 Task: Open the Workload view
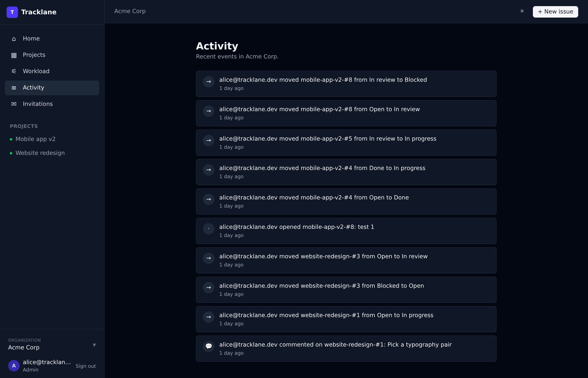(52, 72)
